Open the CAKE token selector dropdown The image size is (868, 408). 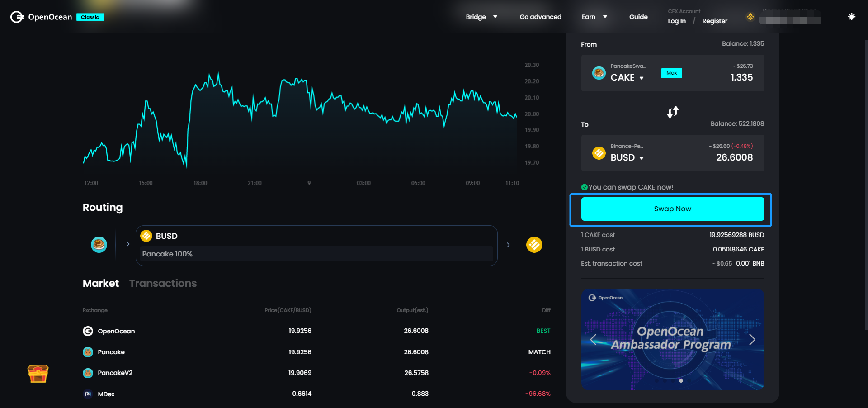click(627, 77)
